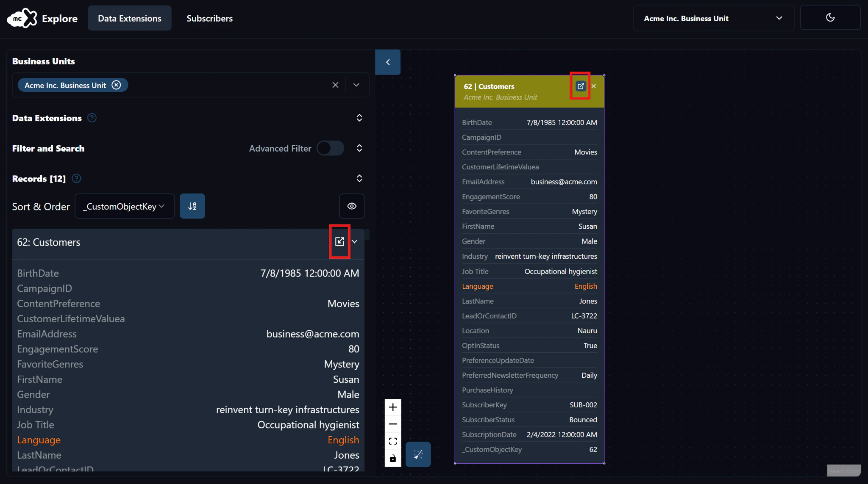Switch to Data Extensions tab
Viewport: 868px width, 484px height.
130,18
